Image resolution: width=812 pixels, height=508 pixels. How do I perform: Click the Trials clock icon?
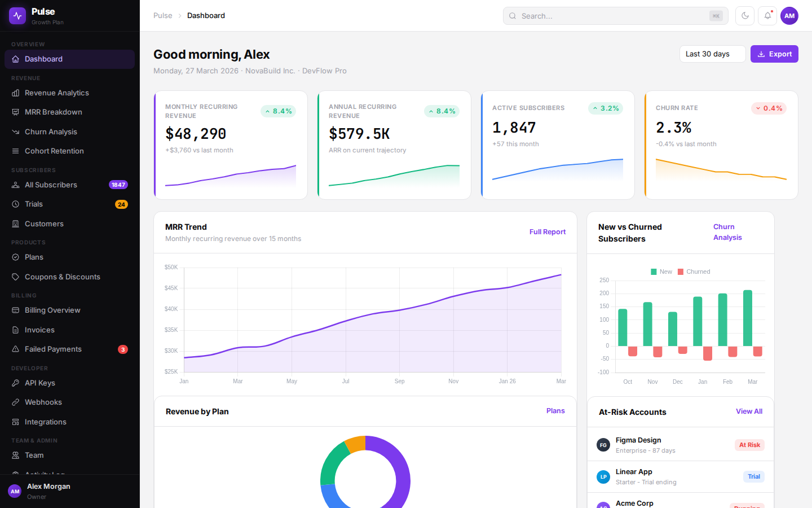(x=16, y=204)
